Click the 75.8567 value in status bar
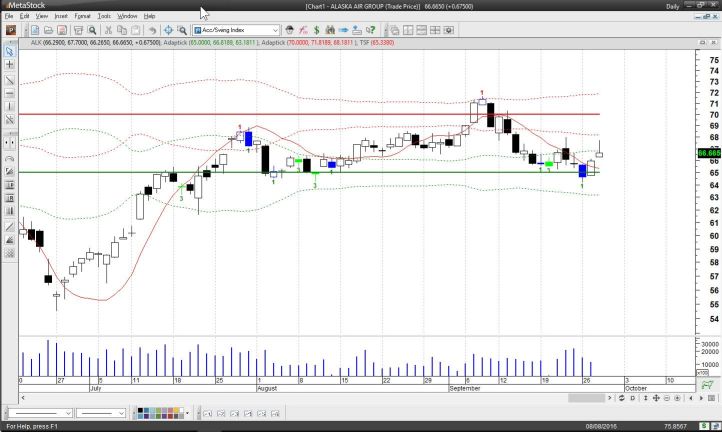Image resolution: width=722 pixels, height=432 pixels. coord(675,426)
